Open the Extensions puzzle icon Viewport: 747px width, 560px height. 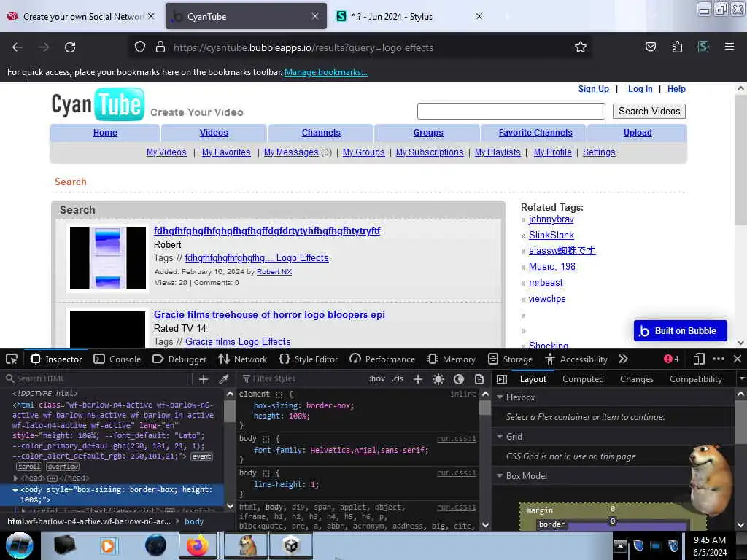677,47
